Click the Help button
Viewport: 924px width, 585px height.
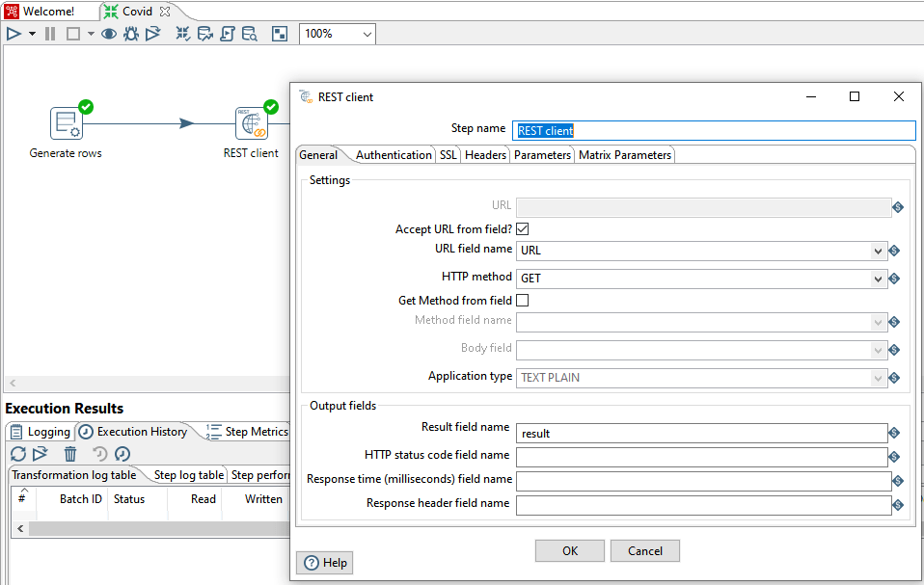click(x=325, y=563)
